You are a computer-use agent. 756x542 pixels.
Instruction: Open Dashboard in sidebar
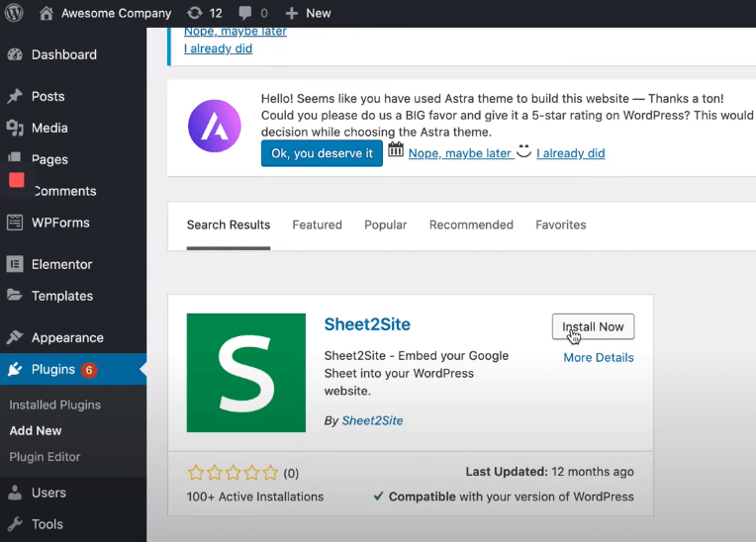tap(64, 54)
